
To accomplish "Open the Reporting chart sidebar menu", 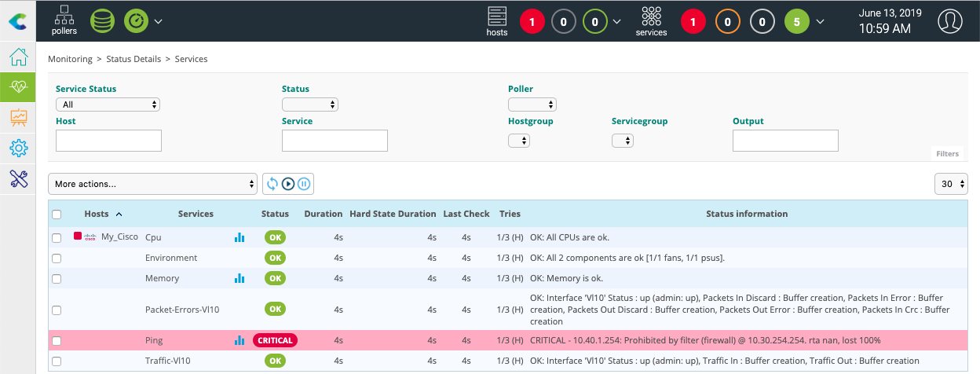I will [x=18, y=117].
